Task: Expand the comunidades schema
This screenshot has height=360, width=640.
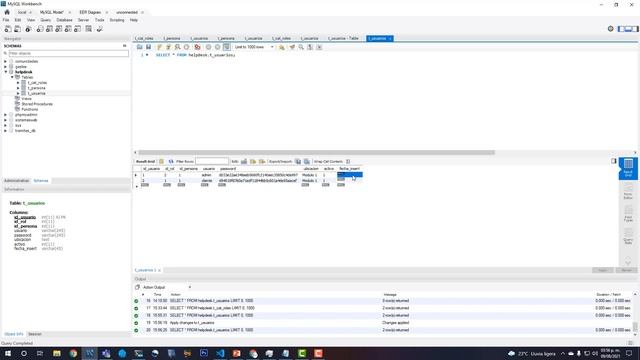Action: tap(5, 61)
